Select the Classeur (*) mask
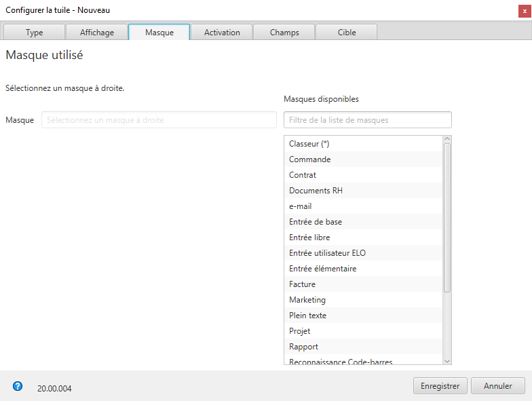The height and width of the screenshot is (401, 532). [x=364, y=144]
